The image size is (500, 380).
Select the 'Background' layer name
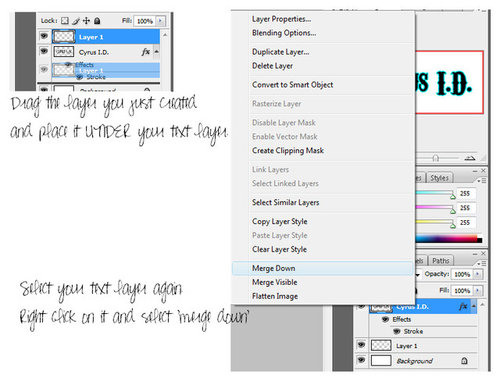414,361
